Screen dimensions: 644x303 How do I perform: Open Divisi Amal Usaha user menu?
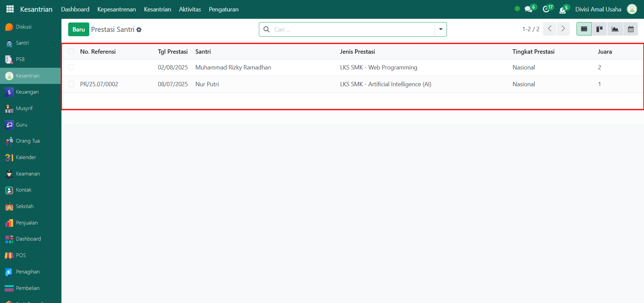point(598,9)
